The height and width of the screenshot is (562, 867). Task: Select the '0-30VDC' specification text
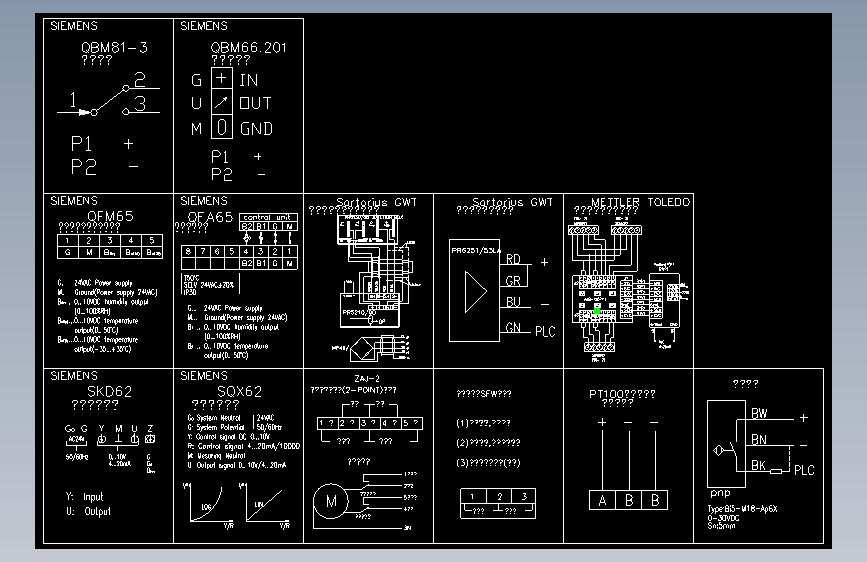(723, 518)
